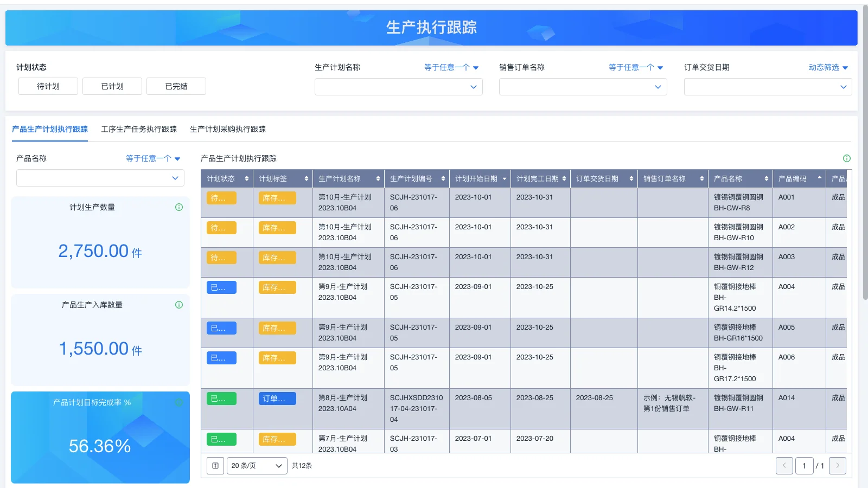The image size is (868, 488).
Task: Click info icon beside 产品生产计划执行跟踪 table title
Action: pos(847,158)
